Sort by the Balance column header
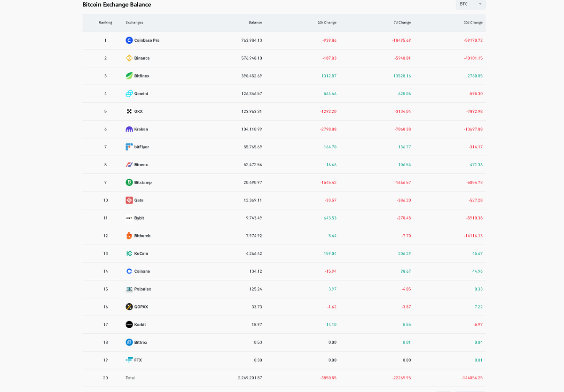Screen dimensions: 564x392 tap(255, 23)
